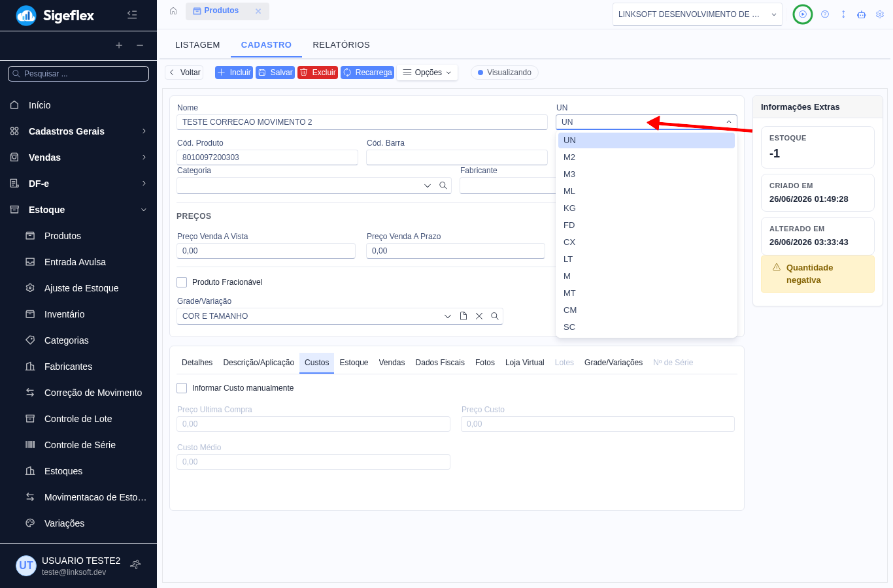Open the help question mark icon
This screenshot has height=588, width=893.
tap(825, 14)
